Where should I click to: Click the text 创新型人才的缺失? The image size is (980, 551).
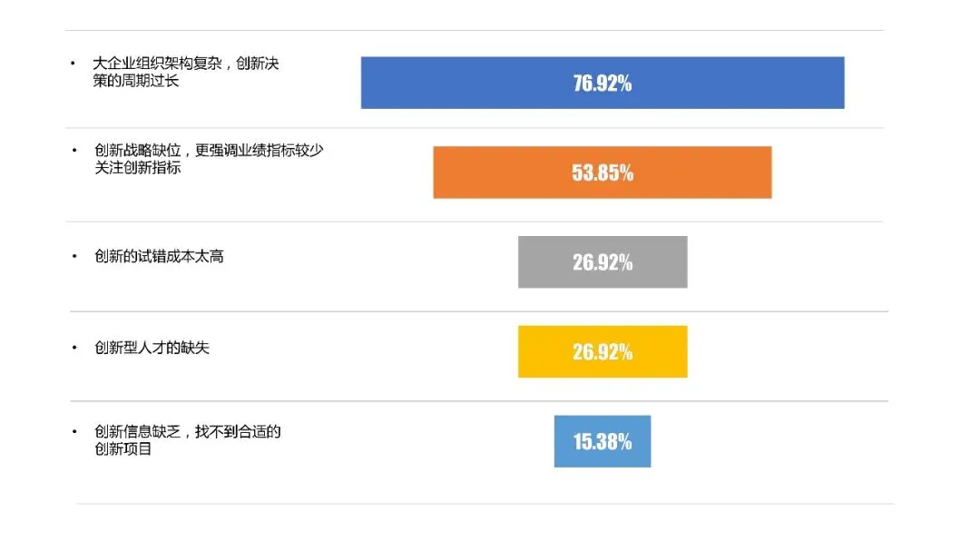pos(152,348)
